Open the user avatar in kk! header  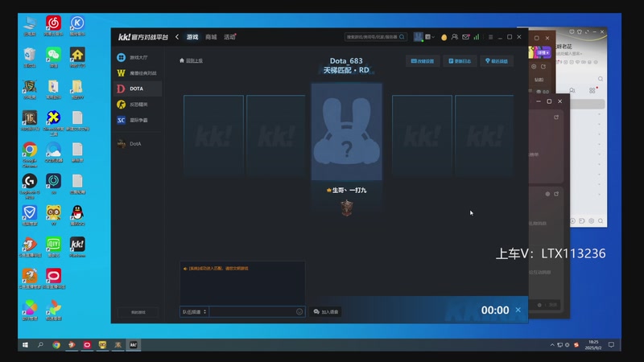pos(418,37)
